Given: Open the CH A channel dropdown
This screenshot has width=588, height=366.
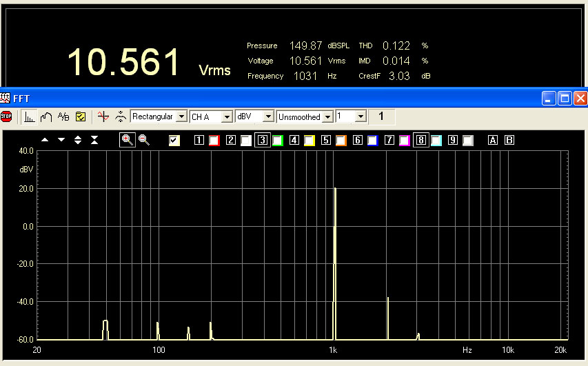Looking at the screenshot, I should tap(227, 116).
